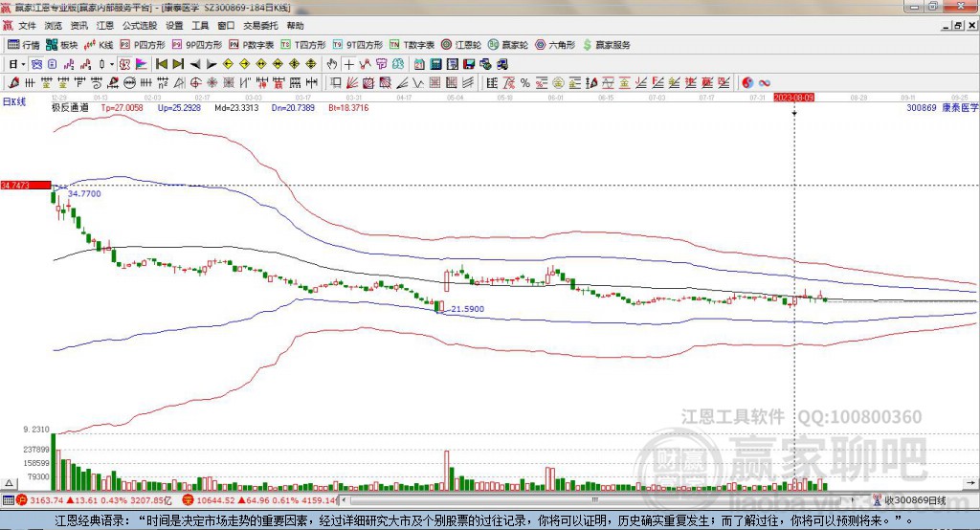The width and height of the screenshot is (980, 530).
Task: Open the calculator icon
Action: click(x=435, y=64)
